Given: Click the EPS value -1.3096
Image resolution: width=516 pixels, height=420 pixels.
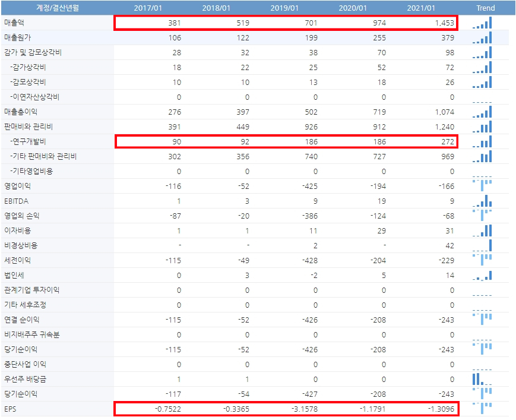Looking at the screenshot, I should pos(441,409).
